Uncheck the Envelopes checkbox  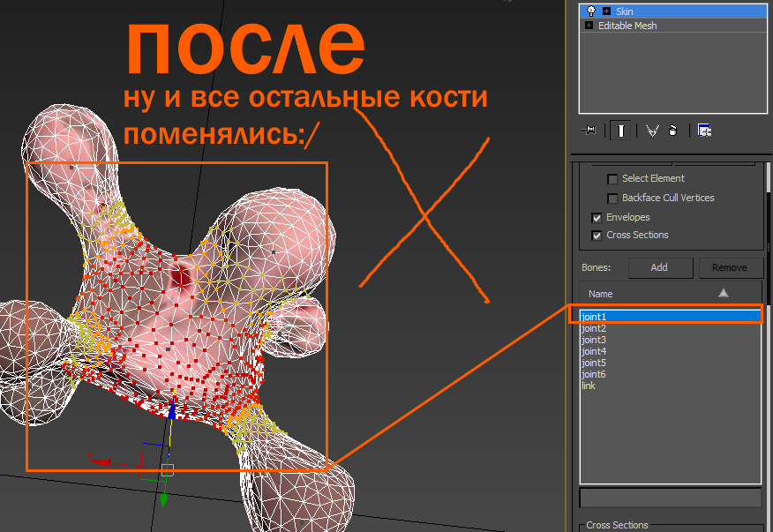[597, 217]
